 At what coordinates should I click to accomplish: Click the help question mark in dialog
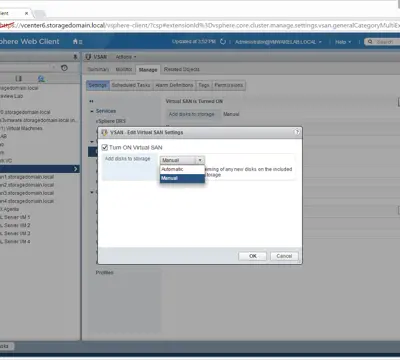point(297,132)
